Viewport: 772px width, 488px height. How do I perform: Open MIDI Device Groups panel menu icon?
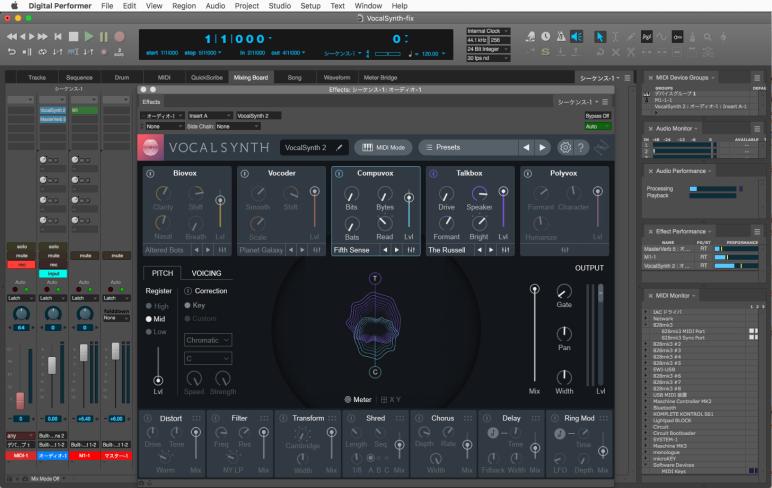[757, 78]
